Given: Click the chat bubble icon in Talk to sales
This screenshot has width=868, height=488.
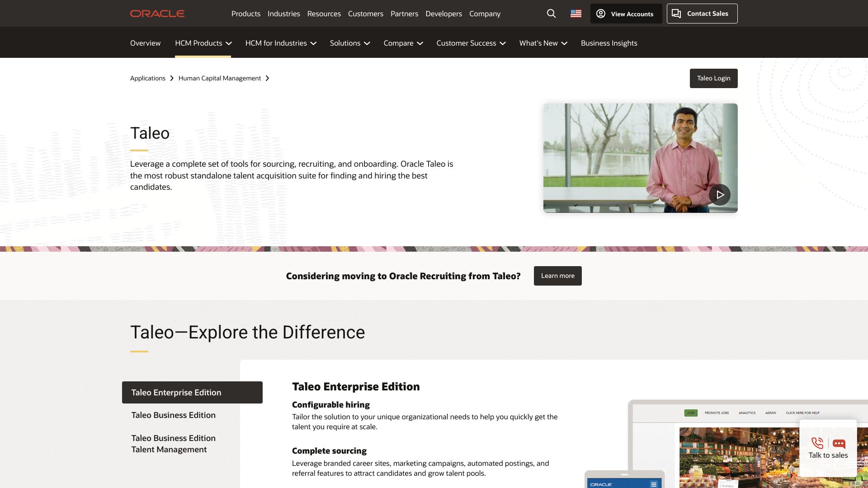Looking at the screenshot, I should point(839,443).
